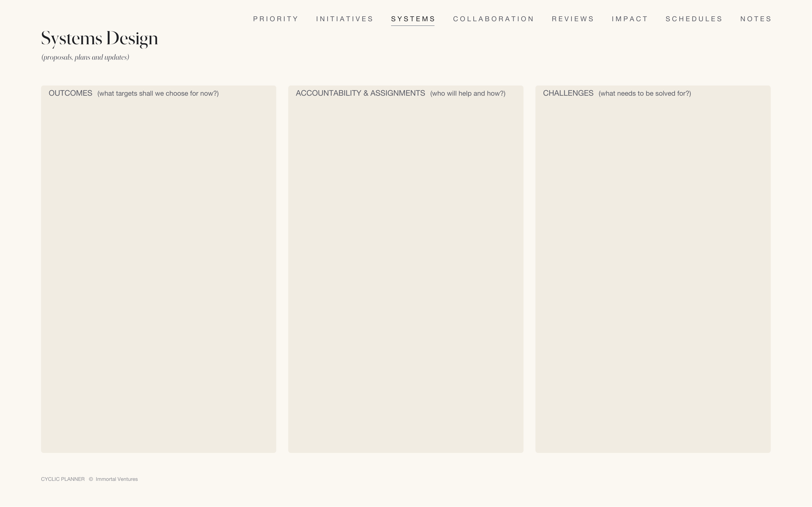Click the OUTCOMES heading label
Viewport: 812px width, 507px height.
point(71,93)
